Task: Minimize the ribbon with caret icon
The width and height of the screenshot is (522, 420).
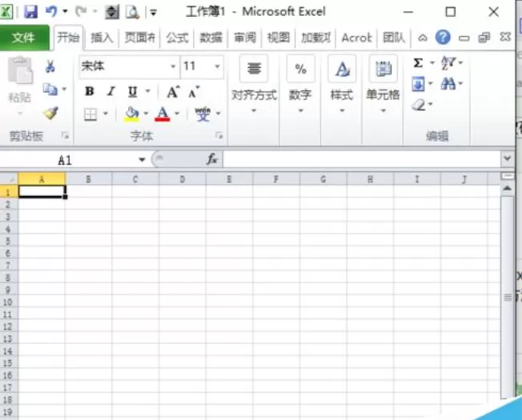Action: pos(423,38)
